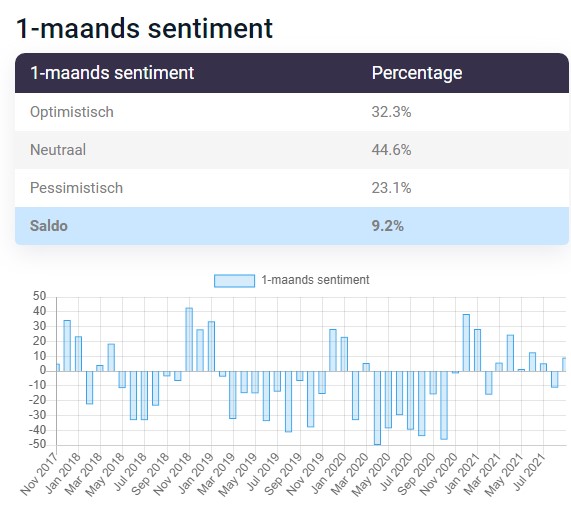
Task: Select the Optimistisch table row
Action: (292, 112)
